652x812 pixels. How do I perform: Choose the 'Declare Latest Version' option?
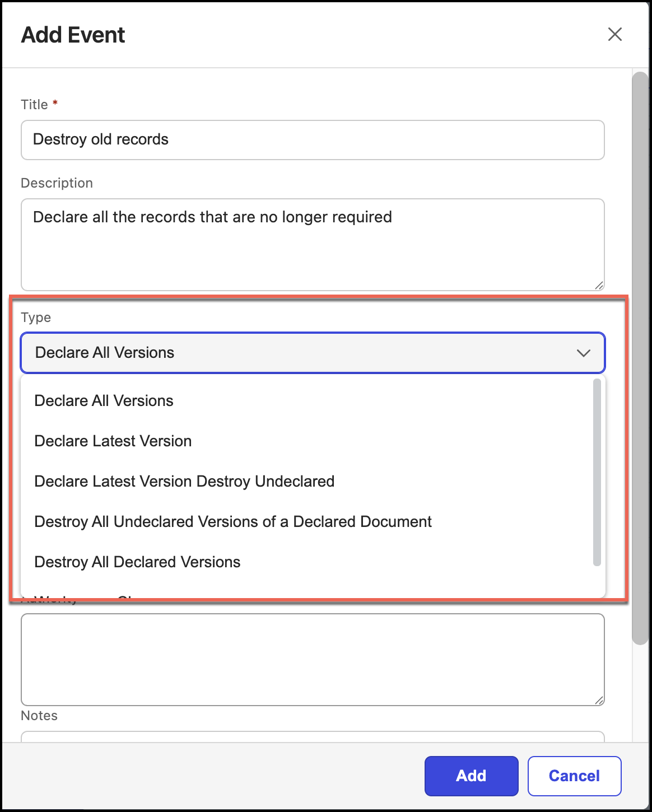point(113,441)
